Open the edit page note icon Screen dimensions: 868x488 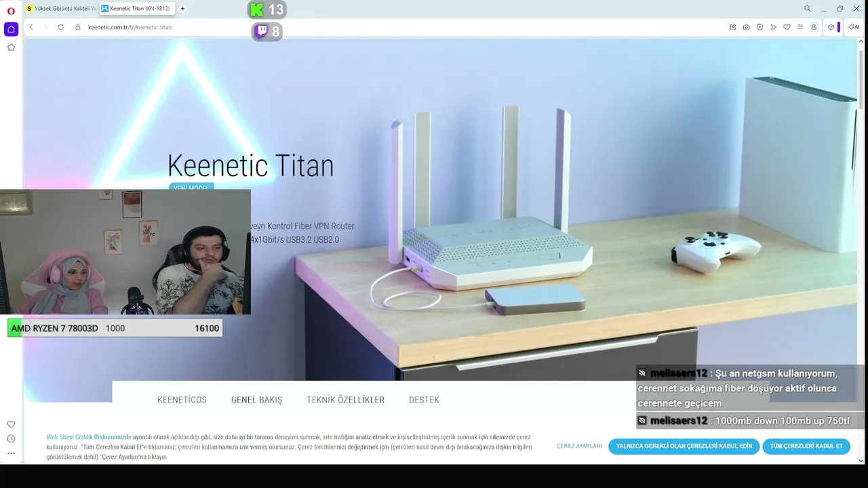[732, 27]
